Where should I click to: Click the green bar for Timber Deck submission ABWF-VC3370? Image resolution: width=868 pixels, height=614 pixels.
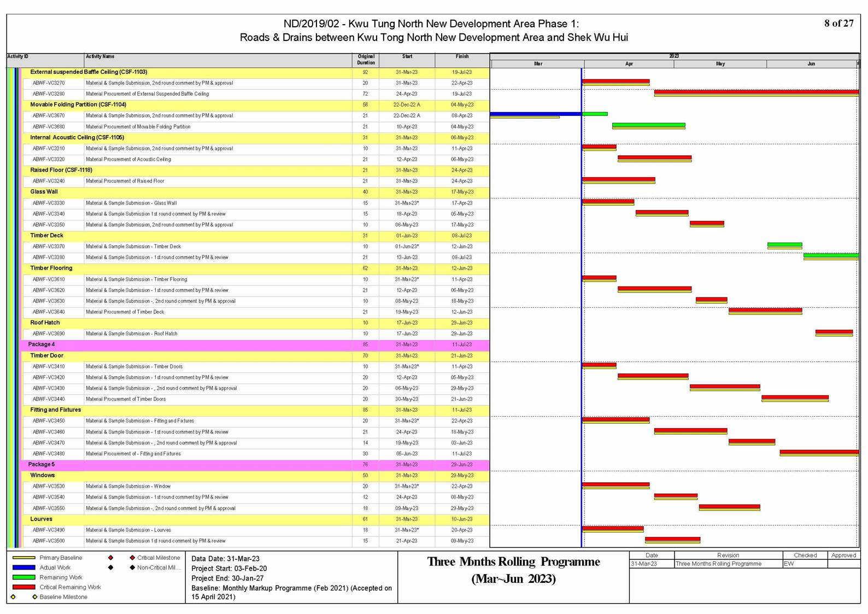point(784,245)
